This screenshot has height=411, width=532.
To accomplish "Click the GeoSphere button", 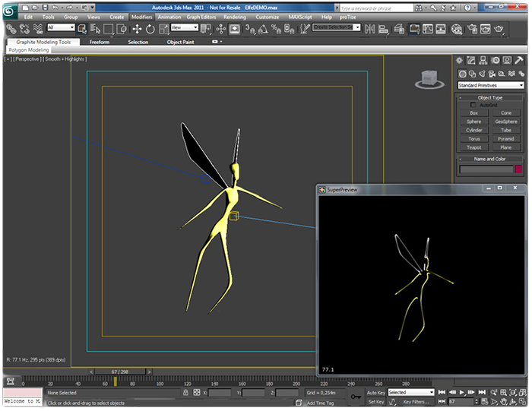I will point(506,122).
